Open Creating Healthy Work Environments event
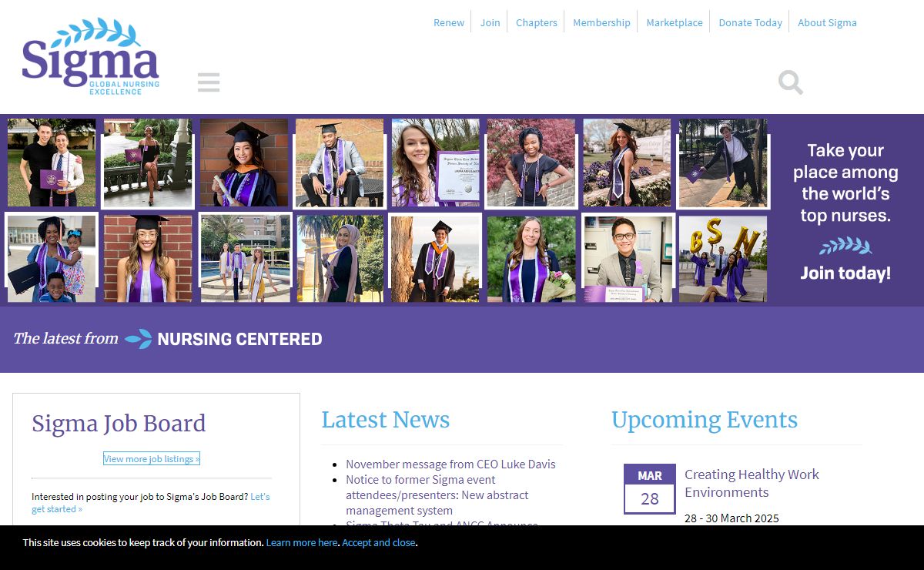 click(752, 483)
